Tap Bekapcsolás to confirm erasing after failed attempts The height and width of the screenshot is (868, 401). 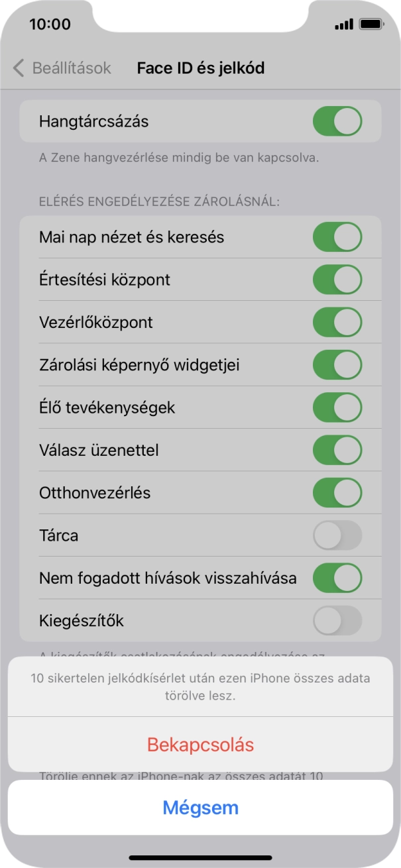point(200,745)
